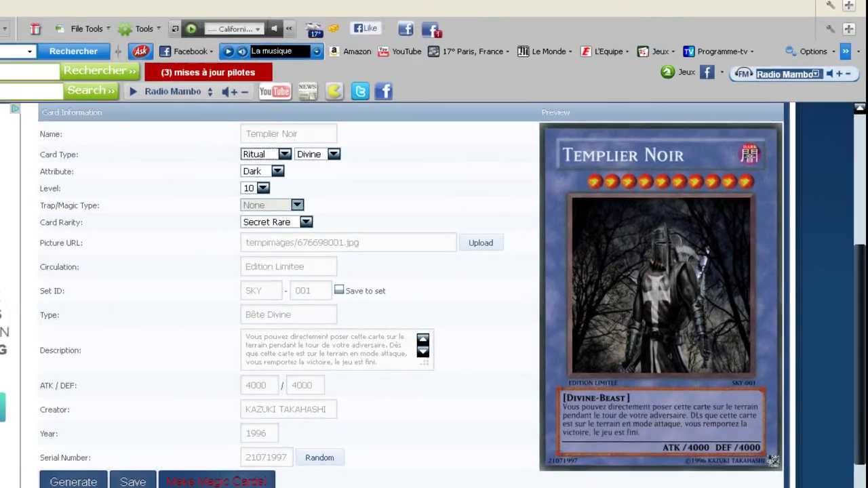Screen dimensions: 868x488
Task: Click the red mises à jour pilotes banner
Action: pos(208,73)
